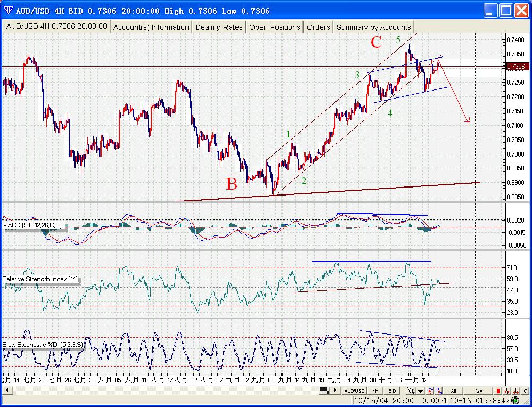Click the green connection status indicator
Image resolution: width=532 pixels, height=407 pixels.
pos(515,400)
